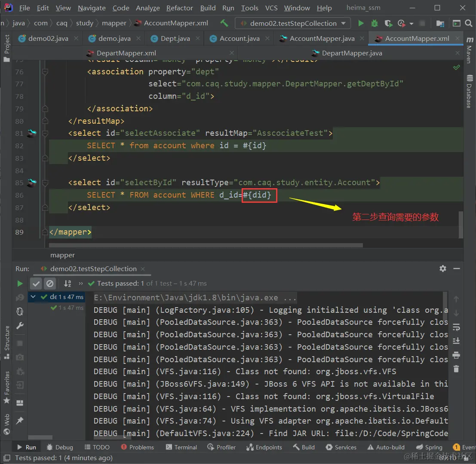476x464 pixels.
Task: Clear console with trash icon
Action: [x=456, y=369]
